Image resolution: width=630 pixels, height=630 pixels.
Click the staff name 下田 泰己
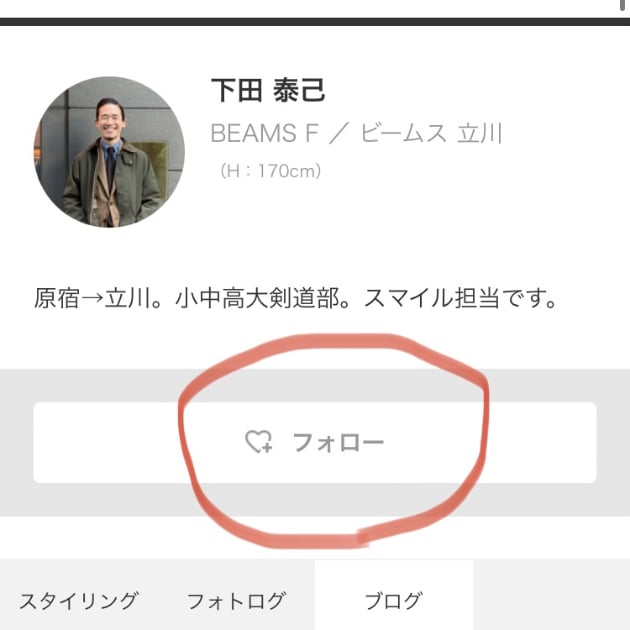(x=268, y=90)
